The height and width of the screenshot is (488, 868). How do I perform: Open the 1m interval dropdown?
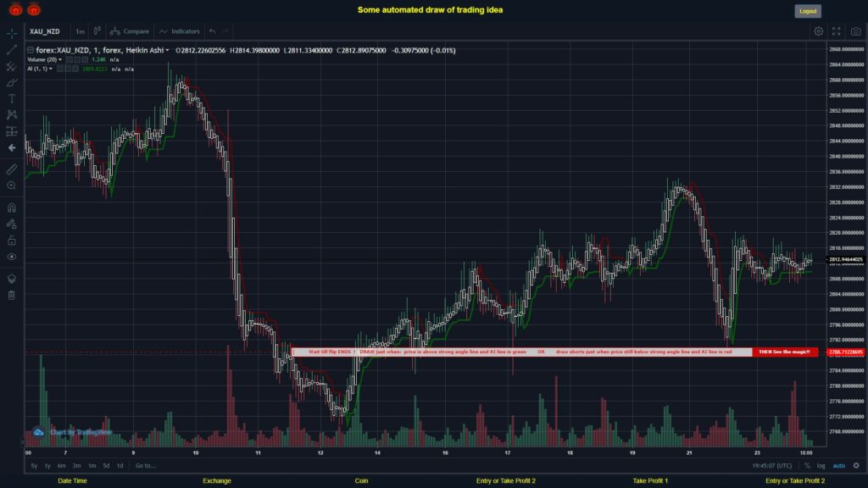81,31
